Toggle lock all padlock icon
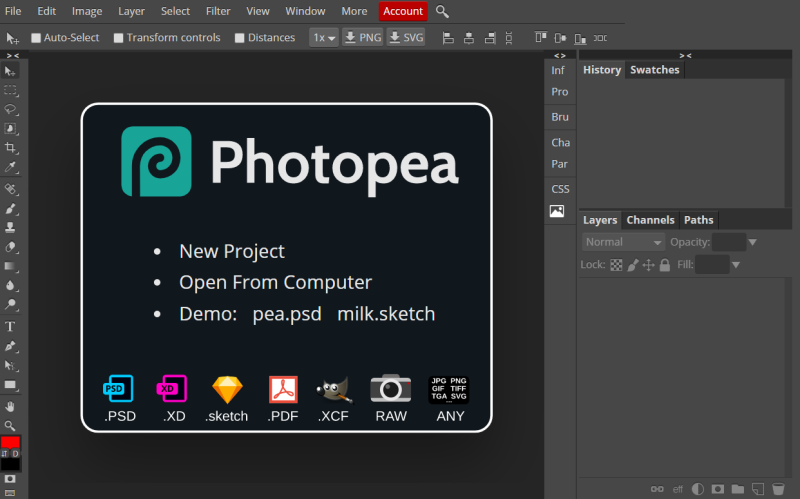The image size is (800, 499). coord(665,265)
